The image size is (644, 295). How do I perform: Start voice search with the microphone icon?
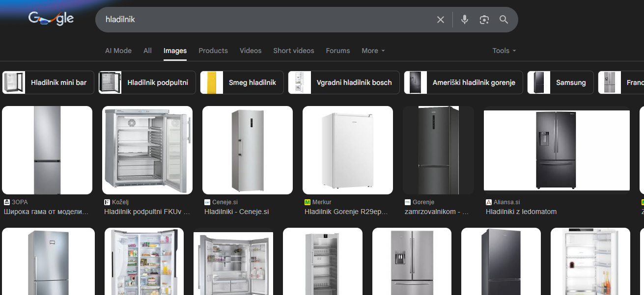tap(465, 20)
